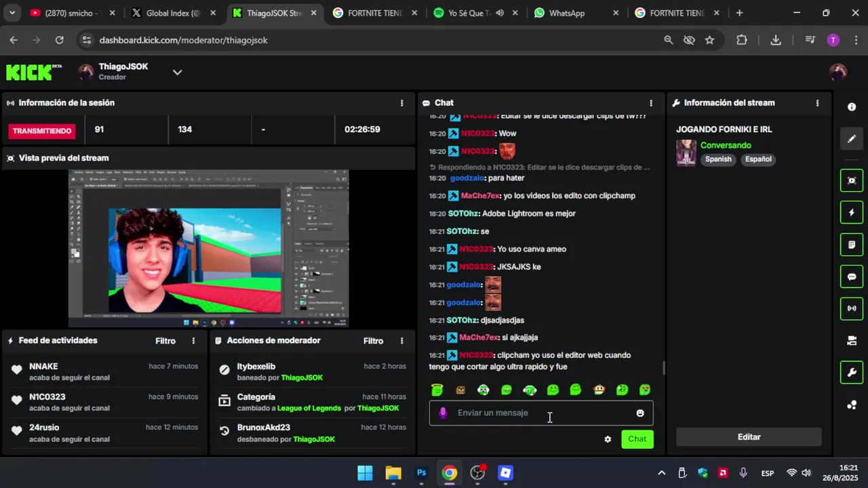Viewport: 868px width, 488px height.
Task: Open Photoshop from the taskbar
Action: (422, 472)
